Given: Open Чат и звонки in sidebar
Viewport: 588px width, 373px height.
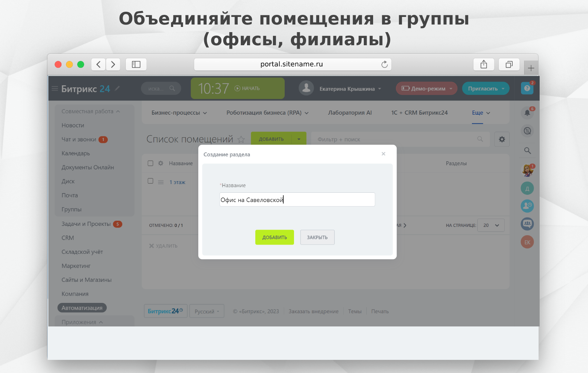Looking at the screenshot, I should tap(79, 140).
